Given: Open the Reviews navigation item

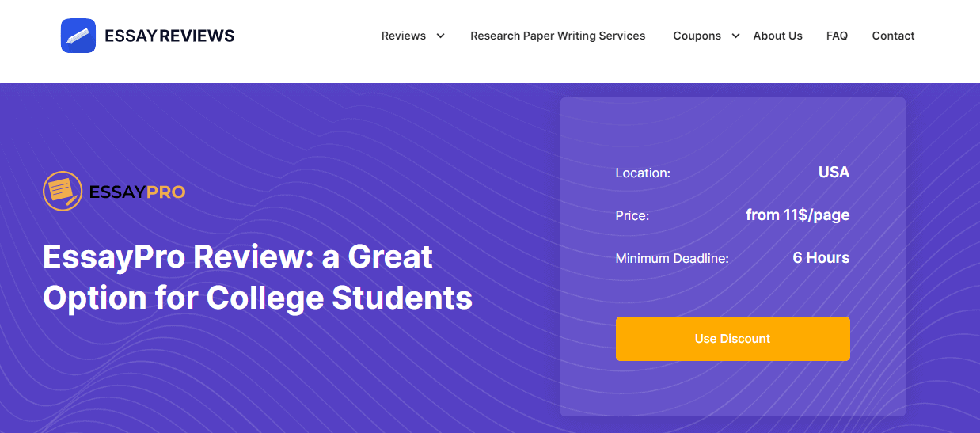Looking at the screenshot, I should pyautogui.click(x=404, y=36).
